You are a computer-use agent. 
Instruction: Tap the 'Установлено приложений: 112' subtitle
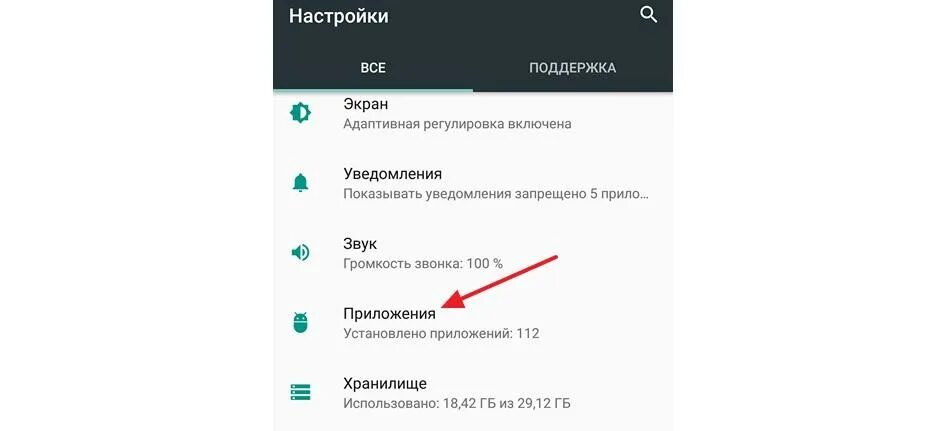pos(441,333)
